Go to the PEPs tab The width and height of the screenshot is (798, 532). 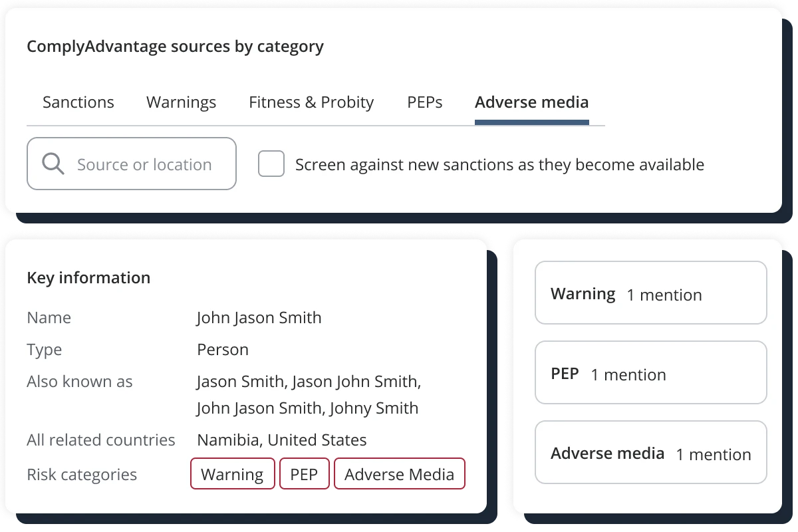425,102
